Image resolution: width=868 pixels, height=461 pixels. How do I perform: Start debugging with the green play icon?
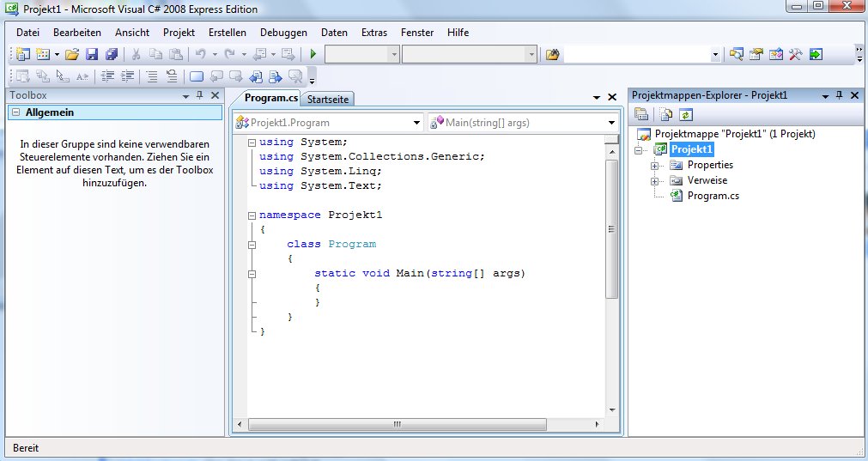[313, 54]
